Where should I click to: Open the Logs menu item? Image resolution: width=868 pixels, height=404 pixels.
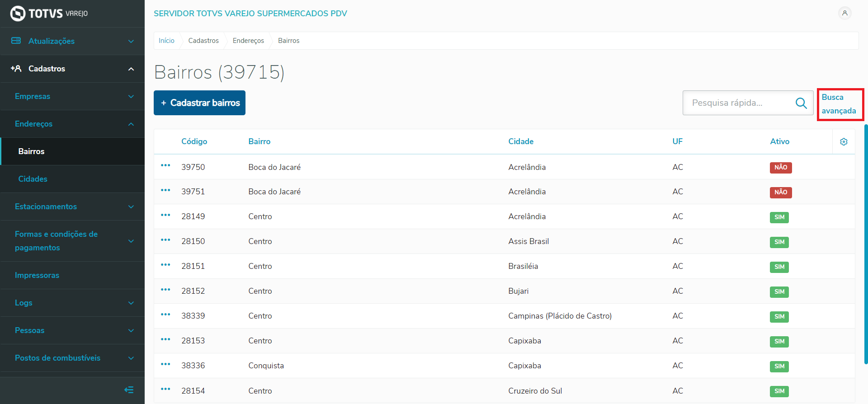[x=72, y=303]
